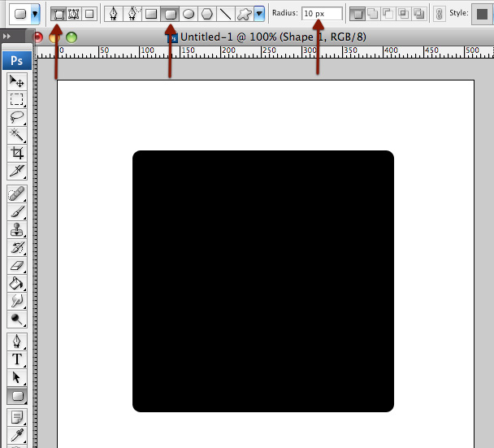The width and height of the screenshot is (494, 448).
Task: Enable Paths mode
Action: coord(74,14)
